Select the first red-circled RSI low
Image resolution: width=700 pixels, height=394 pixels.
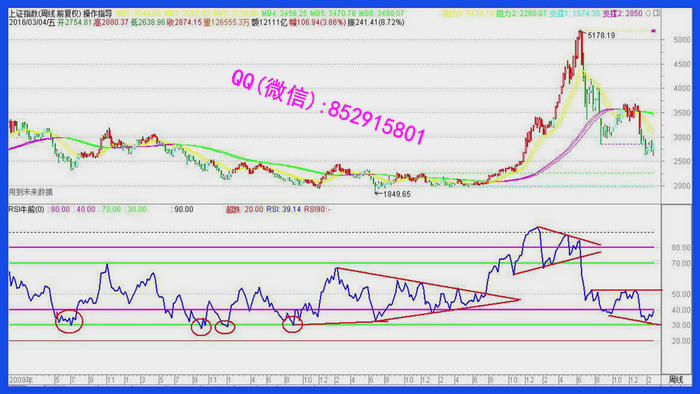coord(69,321)
